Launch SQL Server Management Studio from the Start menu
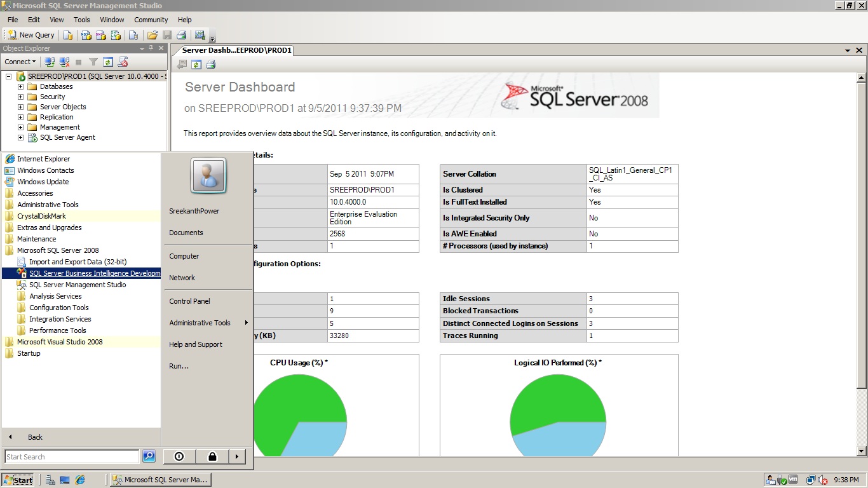This screenshot has width=868, height=488. pyautogui.click(x=81, y=285)
